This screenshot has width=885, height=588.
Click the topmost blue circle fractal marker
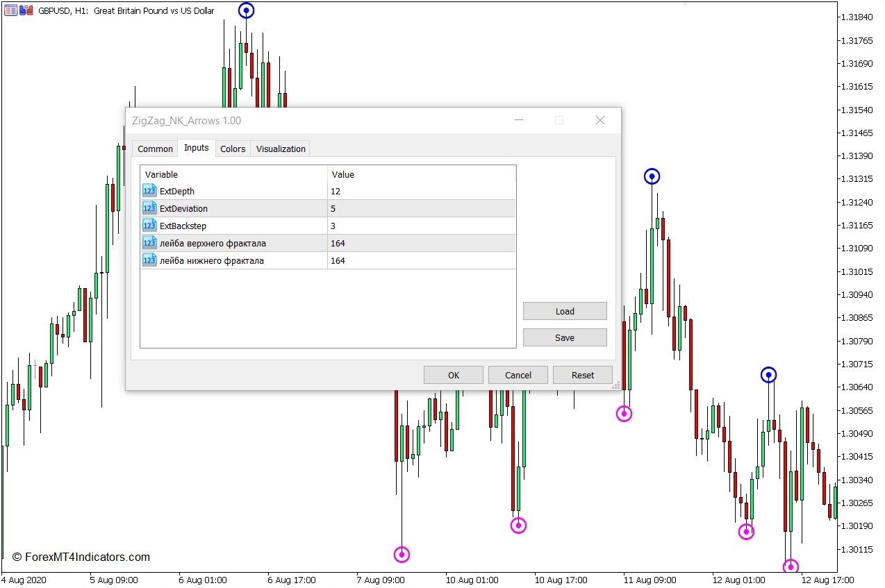point(246,10)
